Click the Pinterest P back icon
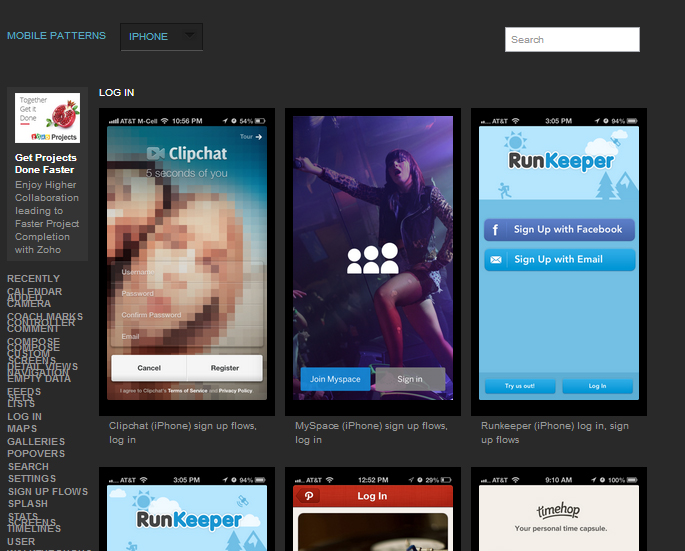Viewport: 685px width, 551px height. [x=308, y=496]
